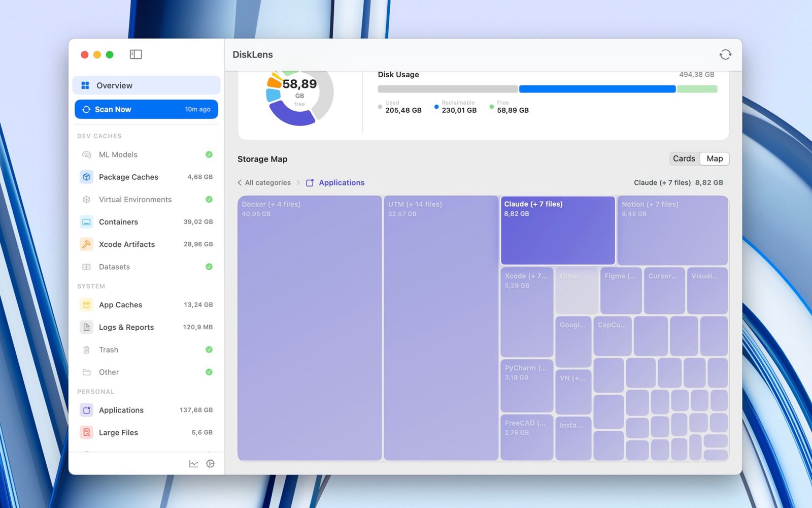The image size is (812, 508).
Task: Select the Xcode Artifacts hammer icon
Action: (x=86, y=244)
